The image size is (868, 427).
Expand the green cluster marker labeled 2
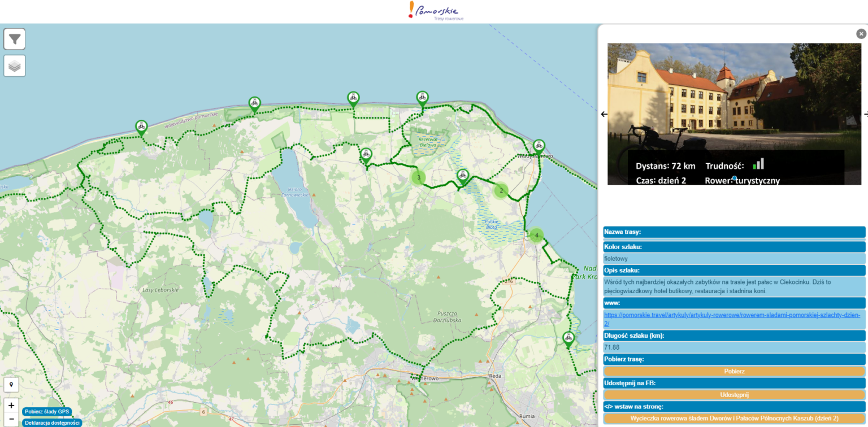click(501, 190)
